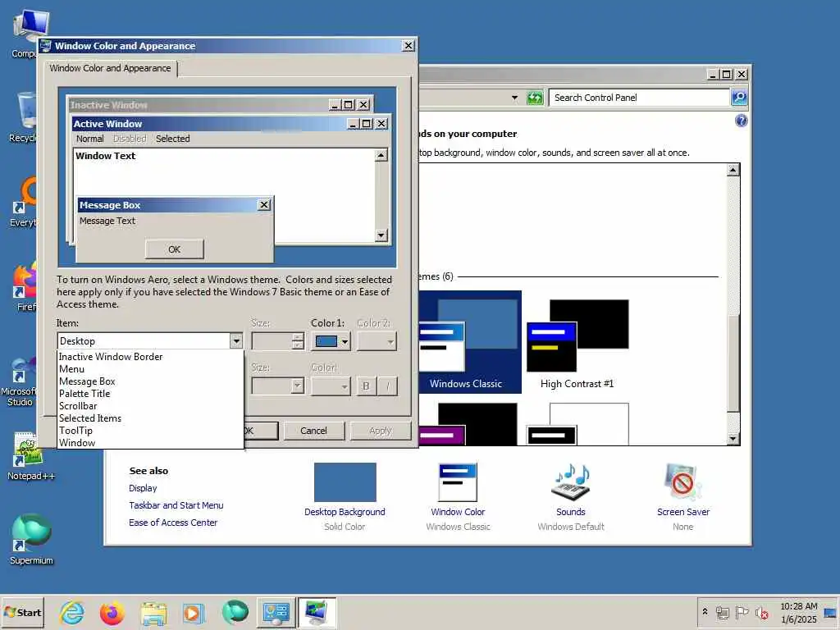Click the network tray icon

(x=722, y=612)
